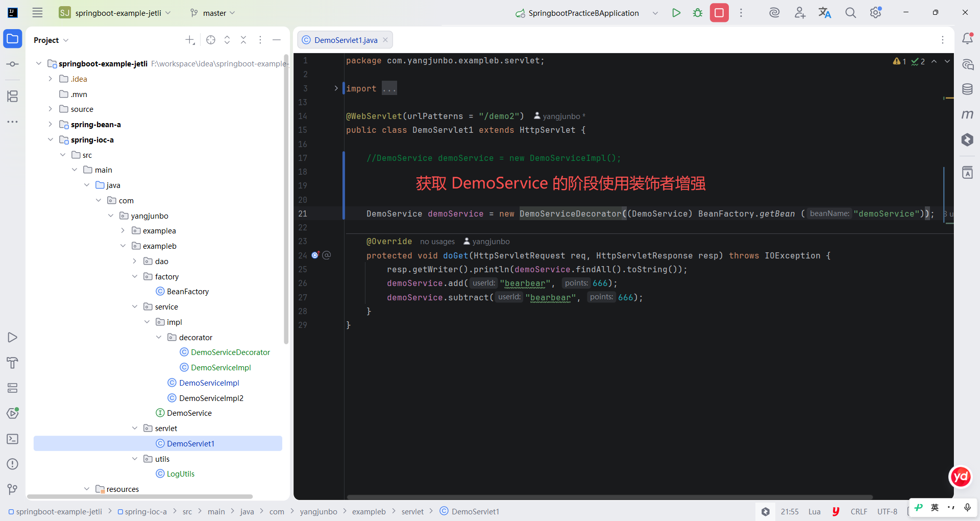Open editor tabs options menu

pyautogui.click(x=943, y=40)
